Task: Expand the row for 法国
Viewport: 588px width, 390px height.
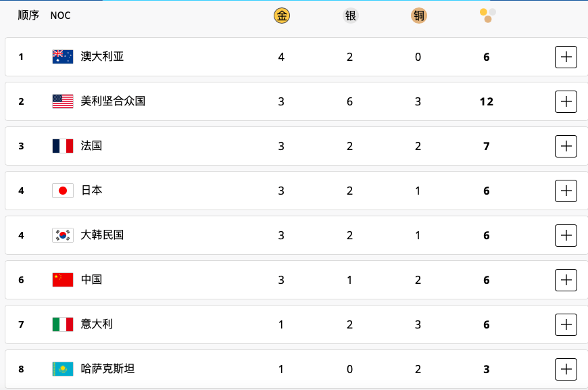Action: coord(566,146)
